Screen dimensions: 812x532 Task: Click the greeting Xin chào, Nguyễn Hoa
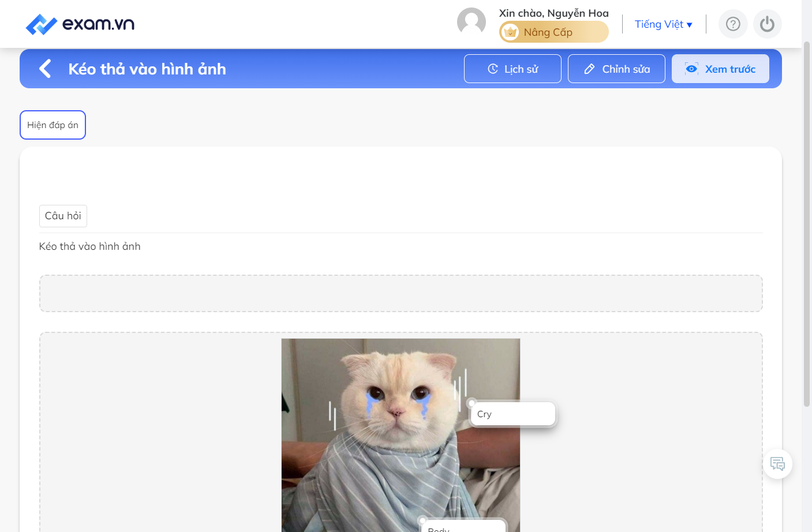[554, 13]
